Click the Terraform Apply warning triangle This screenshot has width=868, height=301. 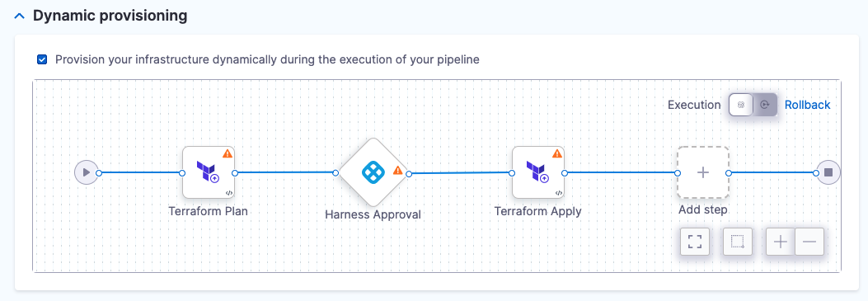[x=557, y=153]
